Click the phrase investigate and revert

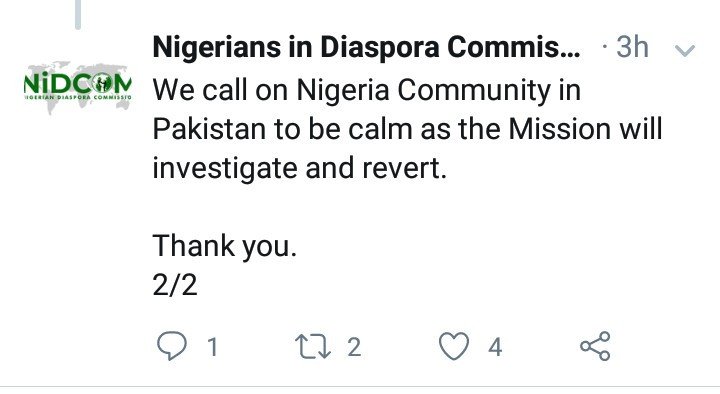[299, 169]
